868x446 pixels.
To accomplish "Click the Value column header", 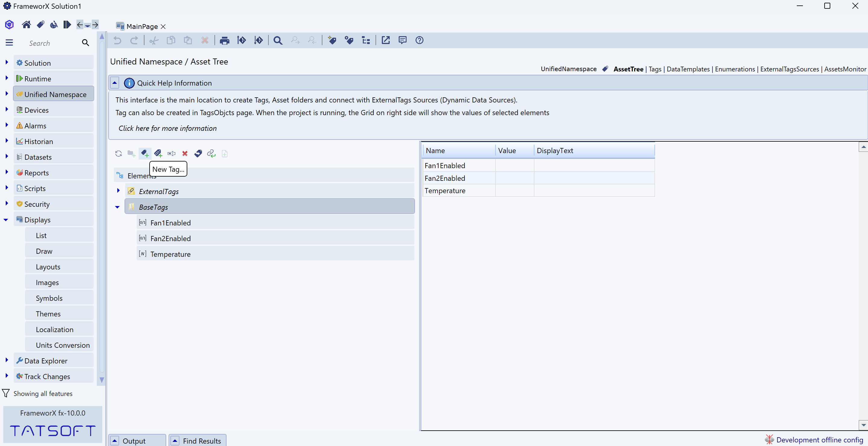I will pyautogui.click(x=515, y=150).
